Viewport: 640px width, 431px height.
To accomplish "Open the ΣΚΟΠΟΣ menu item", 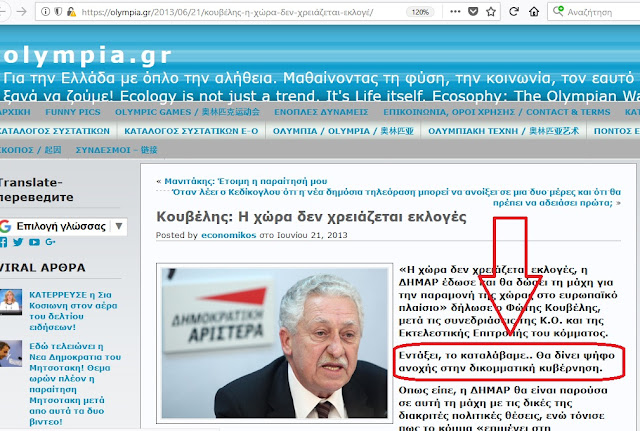I will tap(31, 150).
